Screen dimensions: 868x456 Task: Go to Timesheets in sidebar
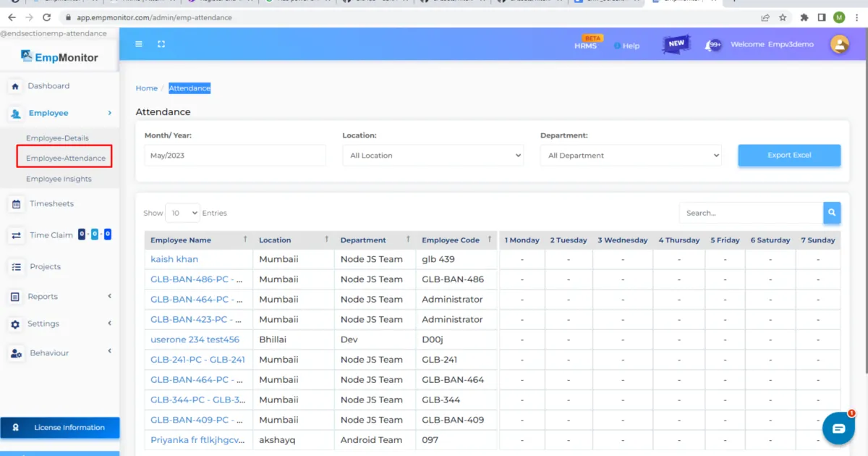(x=51, y=204)
